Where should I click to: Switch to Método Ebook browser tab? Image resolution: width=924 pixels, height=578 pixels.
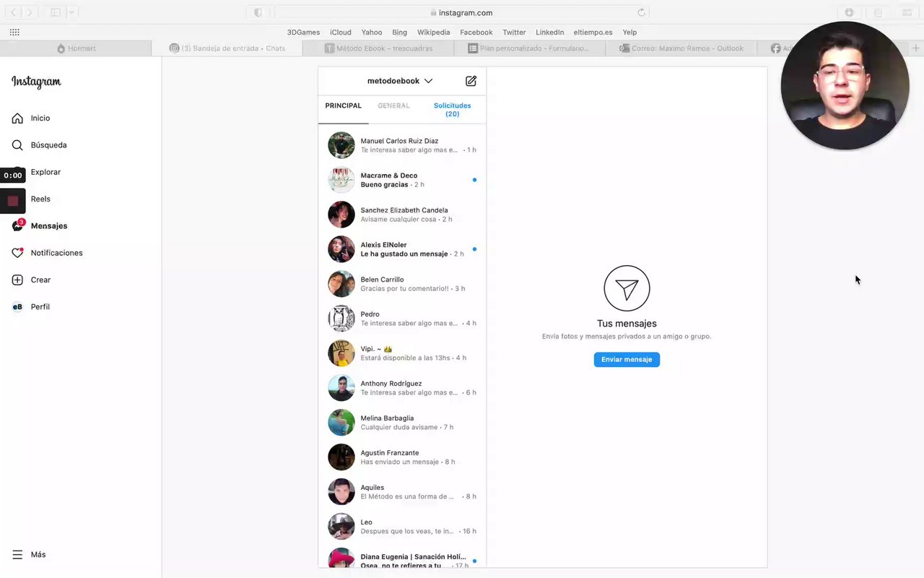(378, 48)
